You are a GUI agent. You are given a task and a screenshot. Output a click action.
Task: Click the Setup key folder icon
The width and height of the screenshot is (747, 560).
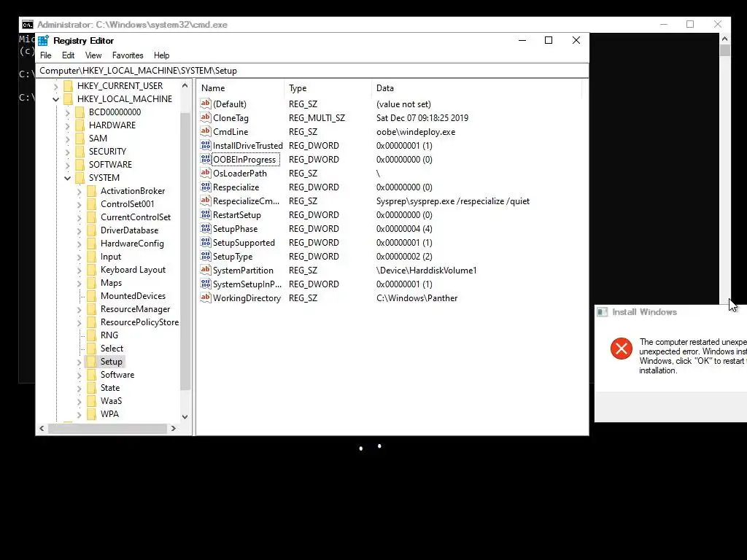[91, 362]
